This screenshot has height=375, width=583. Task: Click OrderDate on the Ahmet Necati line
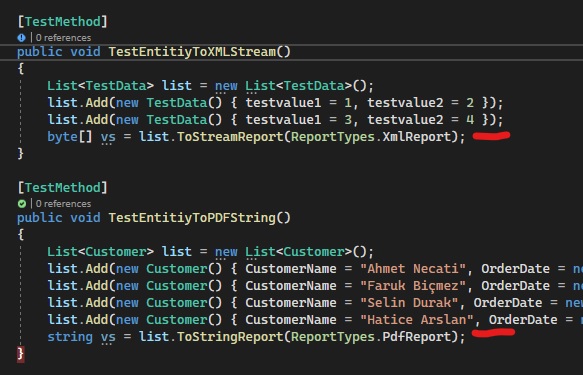pos(515,269)
